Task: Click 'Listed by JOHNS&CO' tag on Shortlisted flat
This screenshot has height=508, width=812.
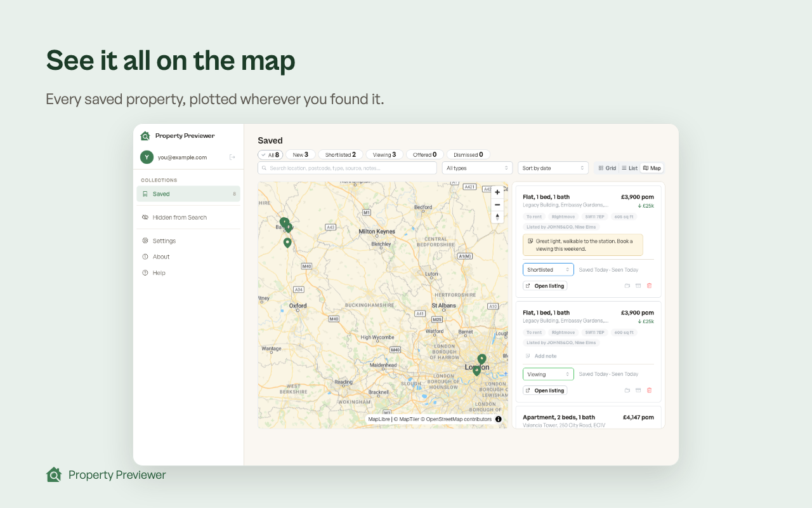Action: pos(561,227)
